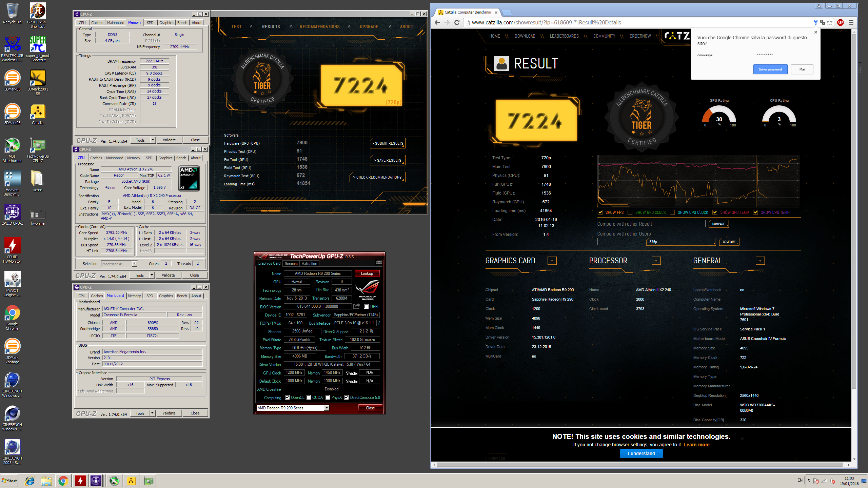This screenshot has width=868, height=488.
Task: Click SAVE RESULTS button
Action: (x=388, y=160)
